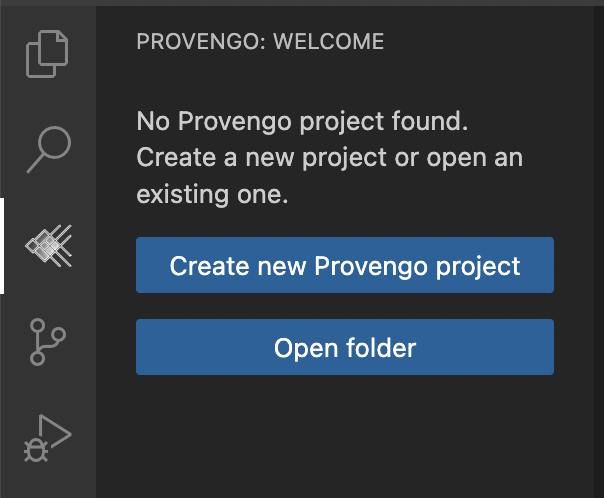
Task: Open the Run and Debug view
Action: pyautogui.click(x=48, y=437)
